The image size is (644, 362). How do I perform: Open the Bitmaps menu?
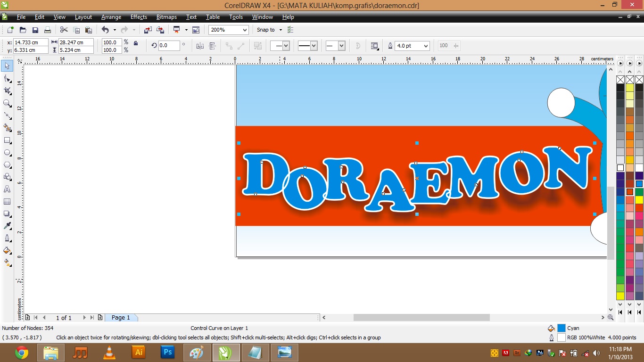166,17
